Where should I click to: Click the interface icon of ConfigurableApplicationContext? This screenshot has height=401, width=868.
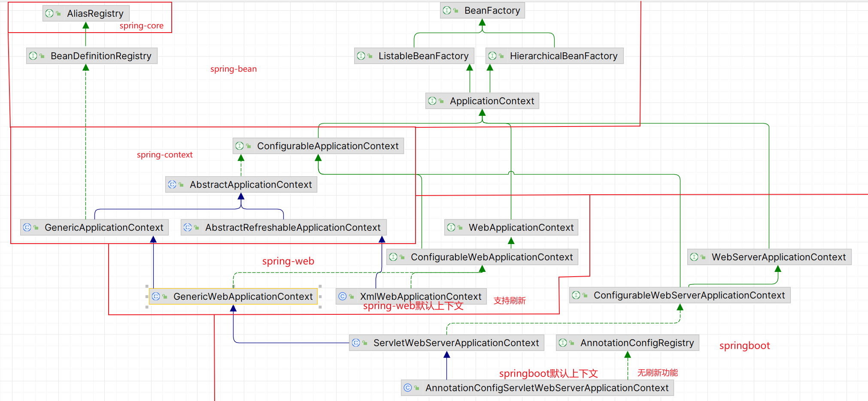240,146
